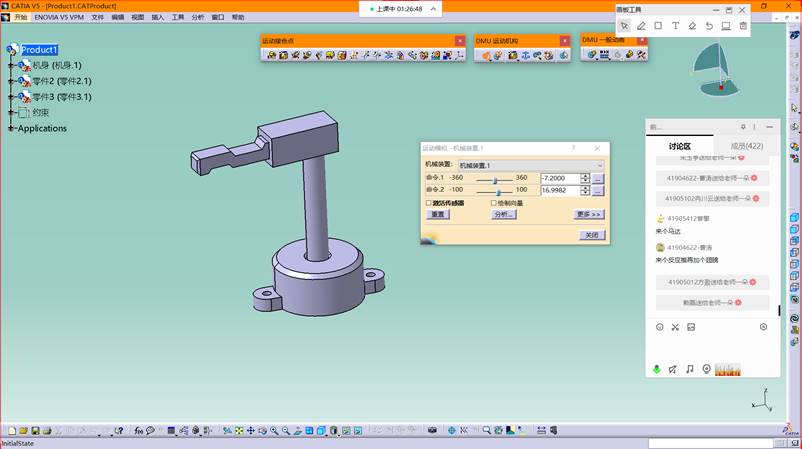
Task: Open the 工具 menu
Action: [178, 17]
